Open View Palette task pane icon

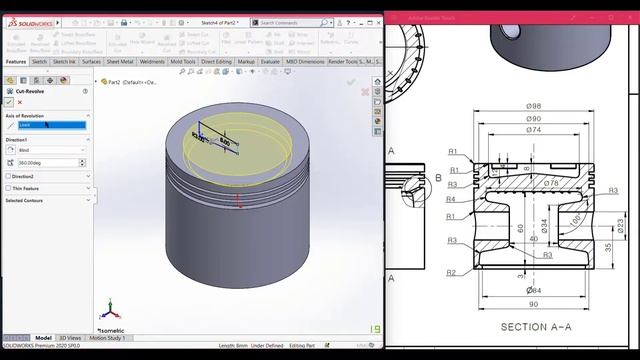pyautogui.click(x=378, y=111)
